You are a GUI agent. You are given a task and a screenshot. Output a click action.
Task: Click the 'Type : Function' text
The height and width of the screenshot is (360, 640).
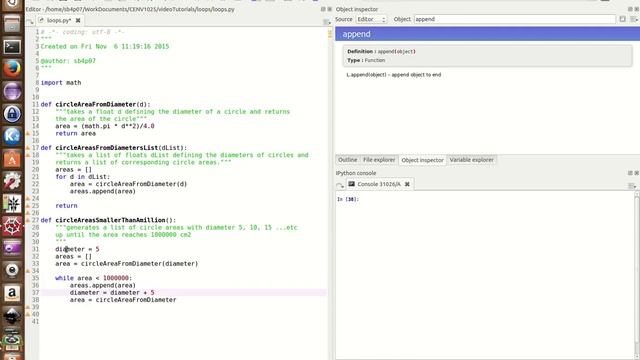pyautogui.click(x=366, y=60)
